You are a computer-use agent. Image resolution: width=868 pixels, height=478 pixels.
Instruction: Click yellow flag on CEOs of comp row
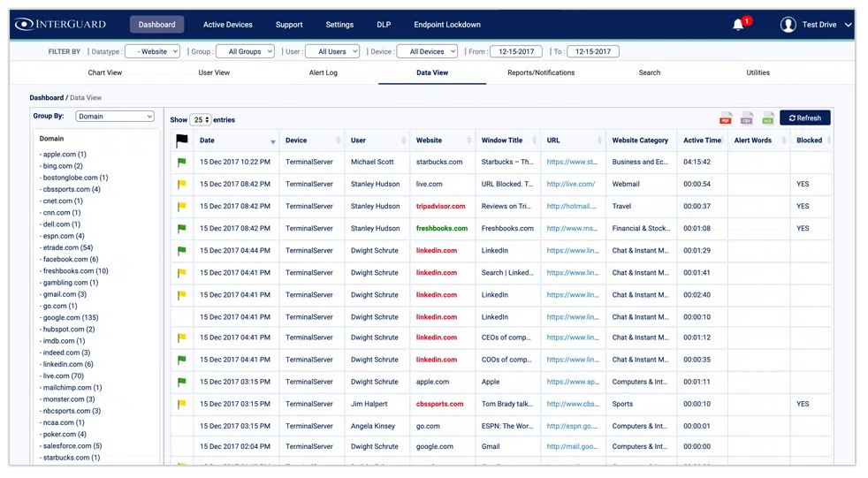pos(181,338)
